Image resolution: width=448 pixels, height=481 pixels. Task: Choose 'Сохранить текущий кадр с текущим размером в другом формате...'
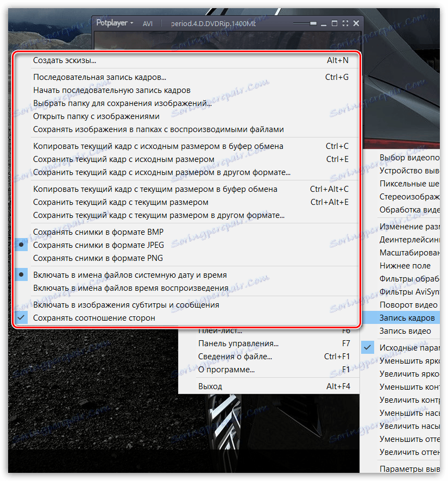[x=186, y=215]
